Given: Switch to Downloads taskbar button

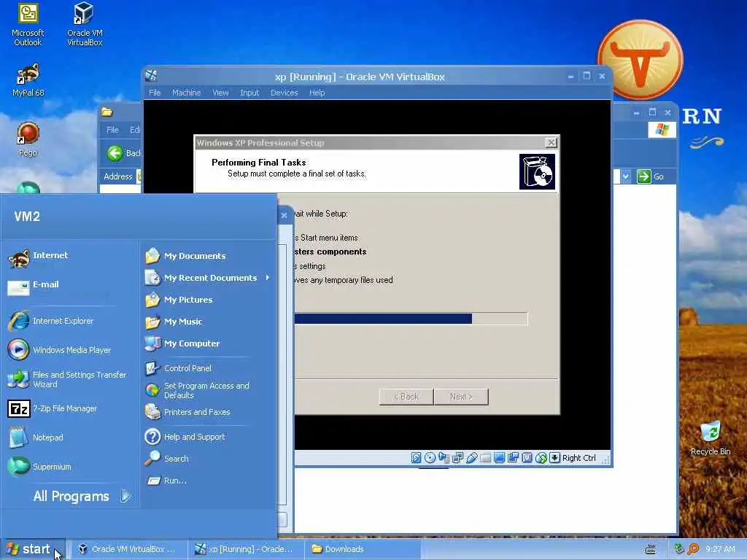Looking at the screenshot, I should coord(362,549).
